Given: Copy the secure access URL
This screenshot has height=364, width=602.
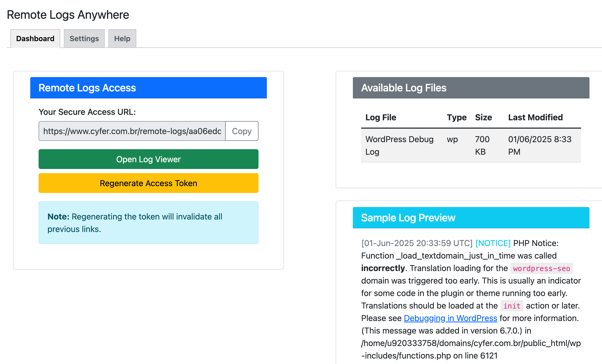Looking at the screenshot, I should (x=242, y=131).
